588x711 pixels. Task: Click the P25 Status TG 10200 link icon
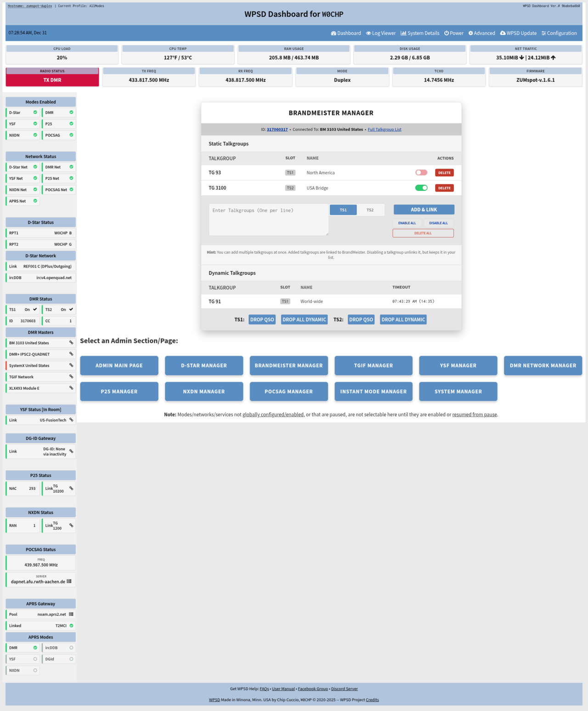tap(71, 489)
